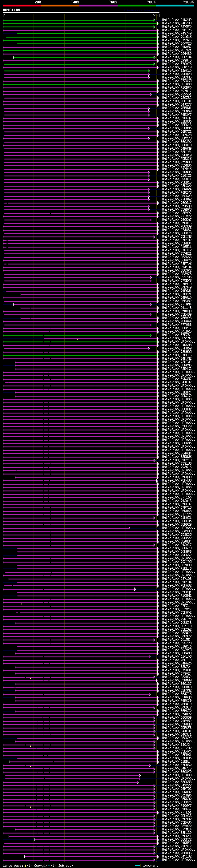Viewport: 197px width, 868px height.
Task: Select the UniRef100_Q5KIM6 label
Action: pyautogui.click(x=177, y=236)
